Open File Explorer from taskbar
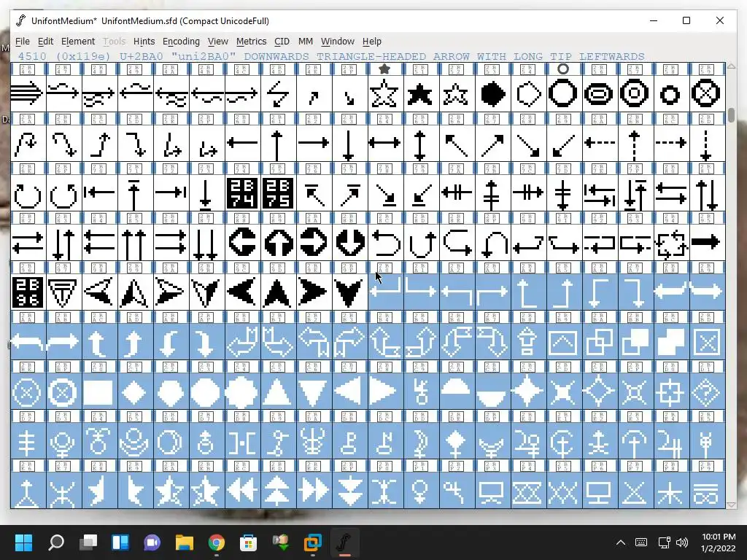The height and width of the screenshot is (560, 747). (185, 542)
